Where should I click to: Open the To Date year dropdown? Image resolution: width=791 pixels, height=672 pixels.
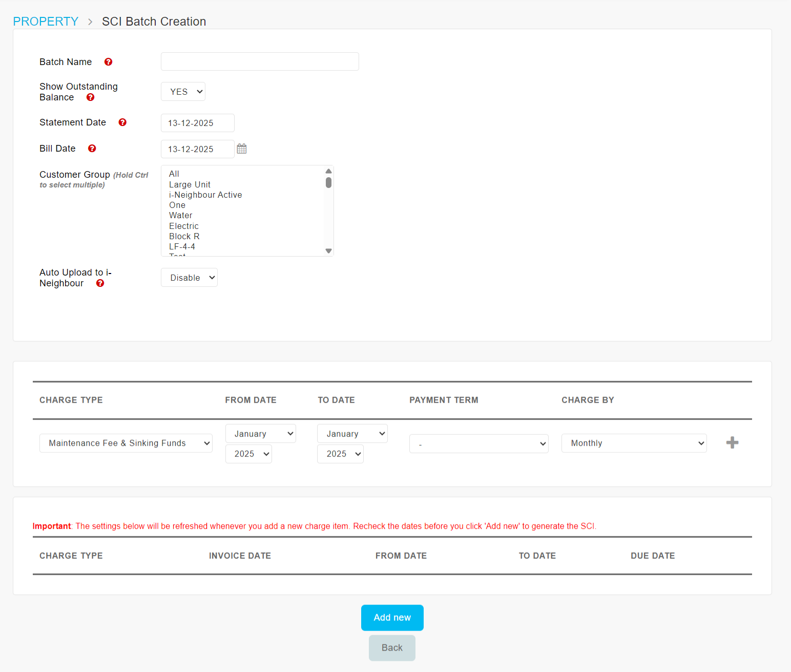click(x=340, y=454)
